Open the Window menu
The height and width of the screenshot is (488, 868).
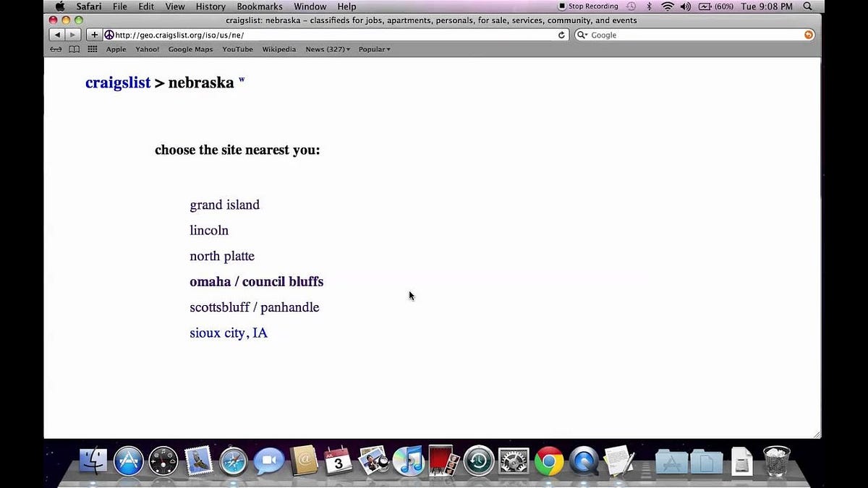pyautogui.click(x=310, y=7)
